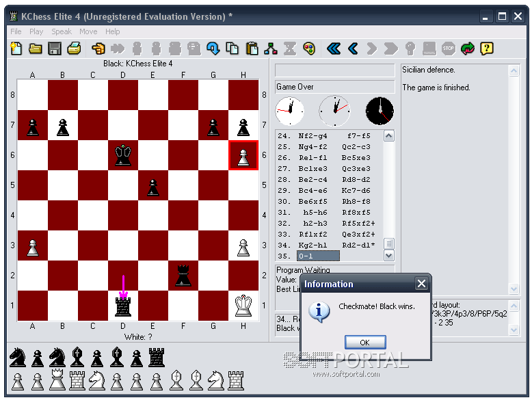This screenshot has height=400, width=532.
Task: Open help with yellow question mark icon
Action: 487,49
